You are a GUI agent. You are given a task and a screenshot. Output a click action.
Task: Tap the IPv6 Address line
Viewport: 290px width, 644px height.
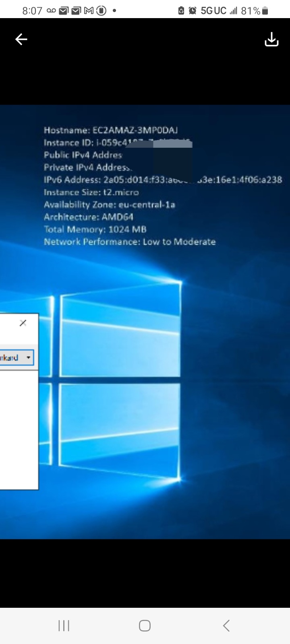[x=163, y=180]
